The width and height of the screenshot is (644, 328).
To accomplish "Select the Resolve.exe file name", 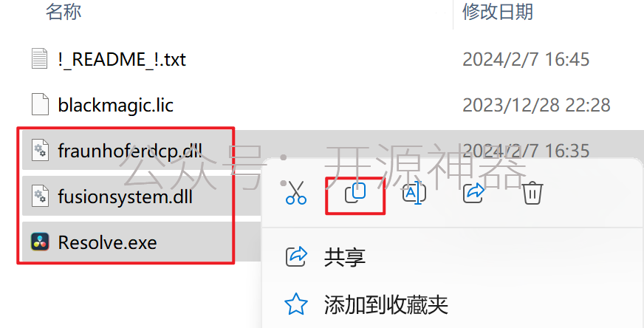I will pos(107,242).
